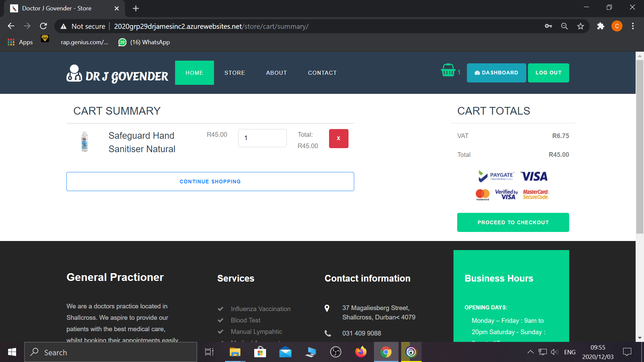Open the shopping cart basket icon
The image size is (644, 362).
point(448,71)
